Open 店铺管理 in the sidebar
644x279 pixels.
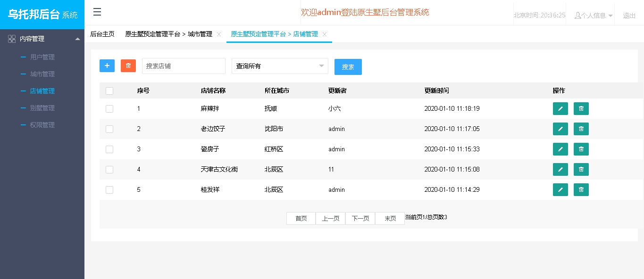pyautogui.click(x=42, y=91)
